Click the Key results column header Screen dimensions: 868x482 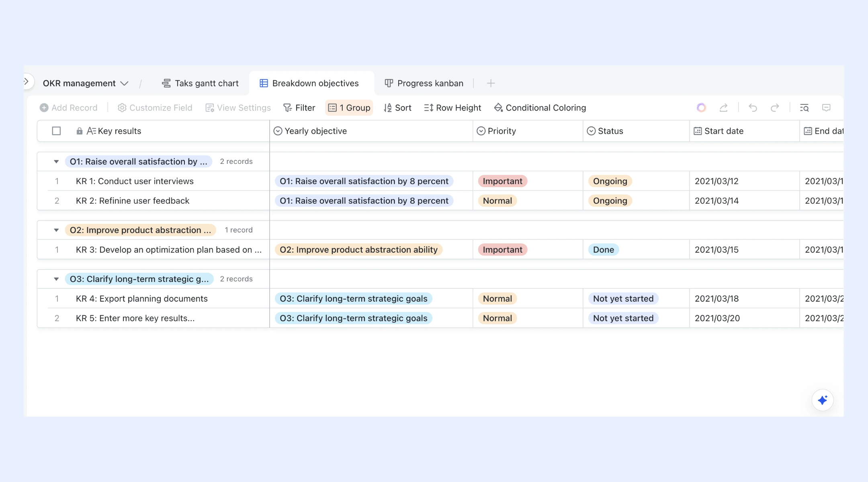tap(154, 131)
